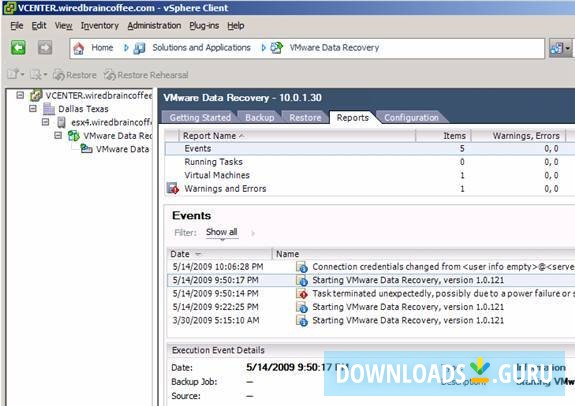Select esx4.wiredbraincoffee host in tree

111,122
